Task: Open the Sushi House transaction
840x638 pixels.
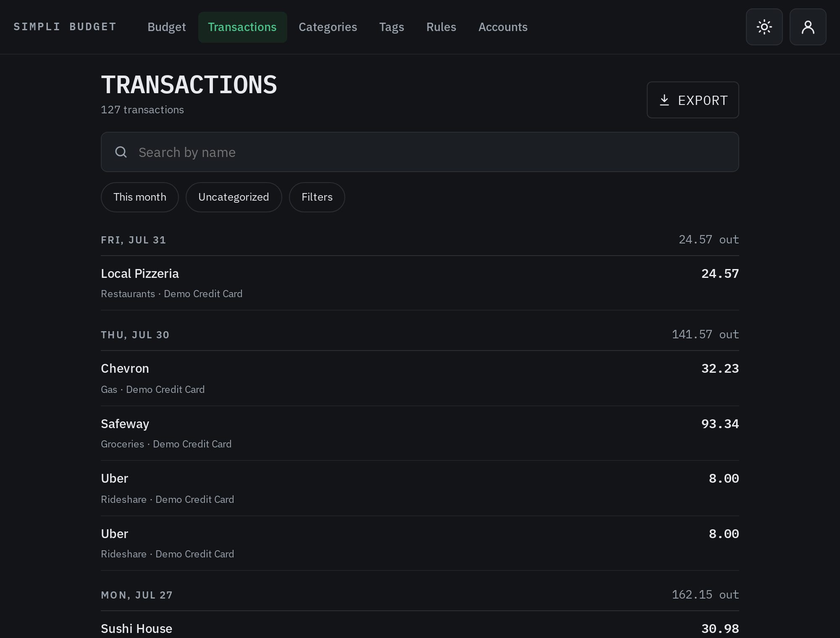Action: click(x=420, y=625)
